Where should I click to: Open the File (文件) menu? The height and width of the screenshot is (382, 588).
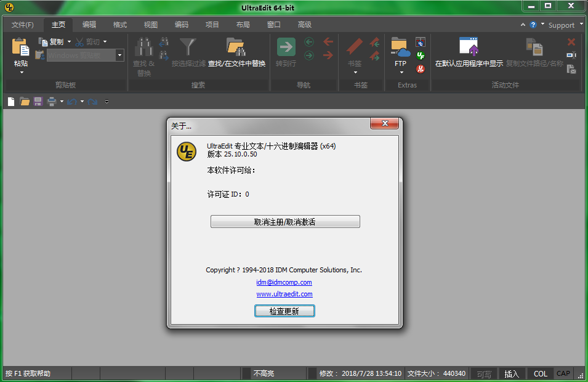(23, 25)
